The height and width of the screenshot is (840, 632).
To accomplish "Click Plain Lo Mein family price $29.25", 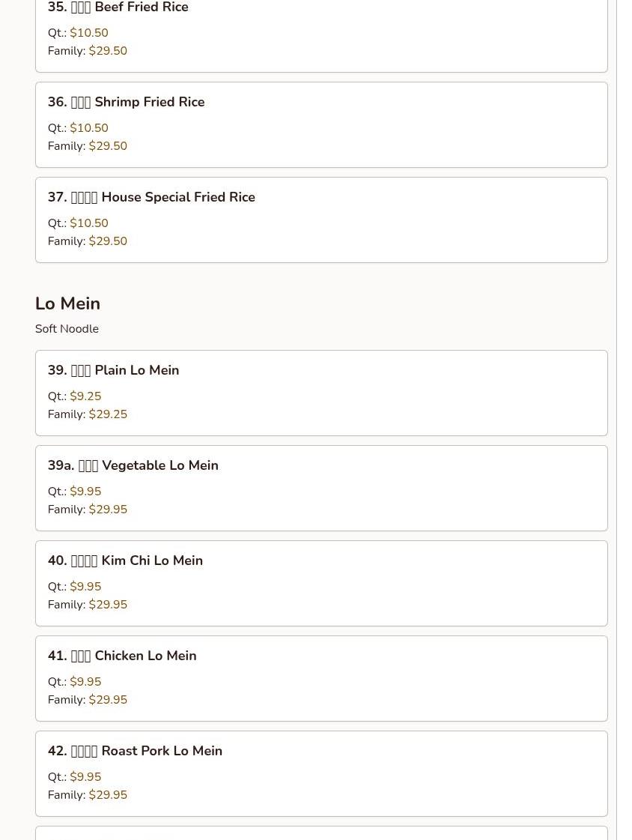I will pyautogui.click(x=108, y=414).
